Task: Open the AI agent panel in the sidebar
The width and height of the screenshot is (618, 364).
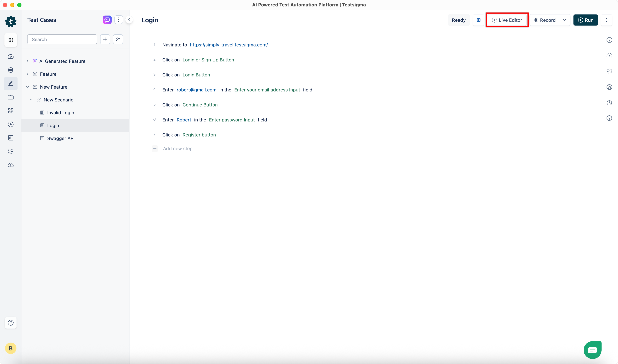Action: [11, 70]
